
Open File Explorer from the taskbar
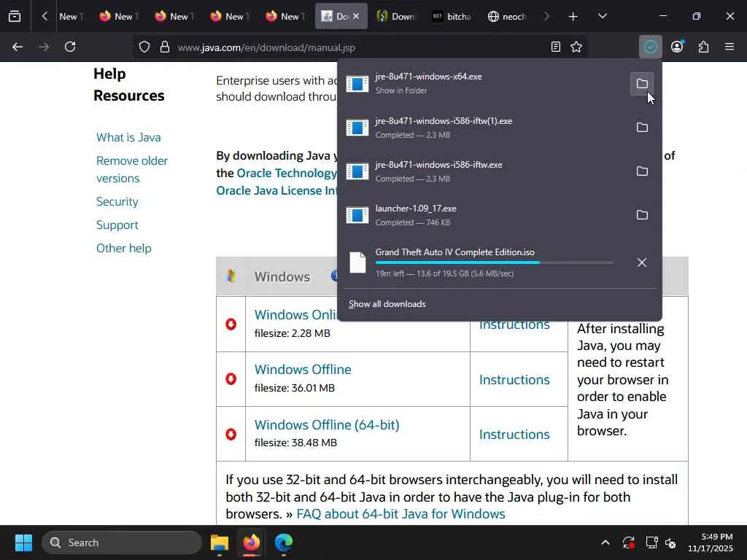(220, 542)
